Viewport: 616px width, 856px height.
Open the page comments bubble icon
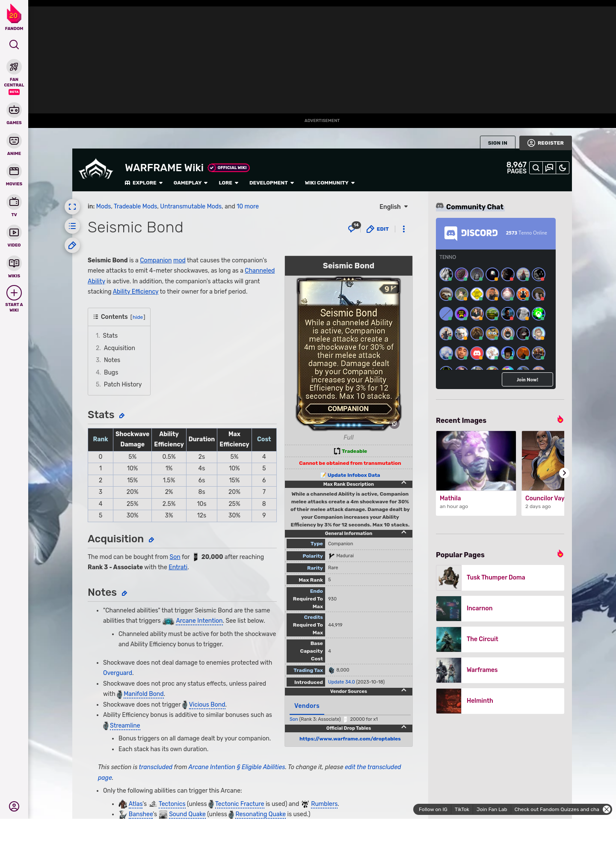click(352, 229)
